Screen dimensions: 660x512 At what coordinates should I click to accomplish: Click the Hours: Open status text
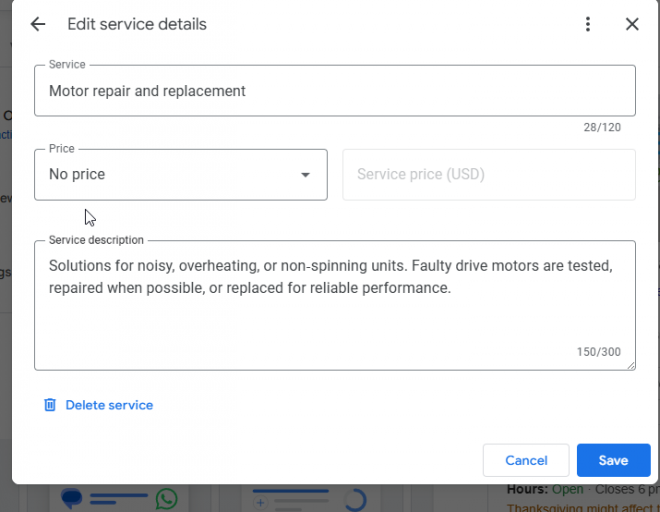pos(547,490)
